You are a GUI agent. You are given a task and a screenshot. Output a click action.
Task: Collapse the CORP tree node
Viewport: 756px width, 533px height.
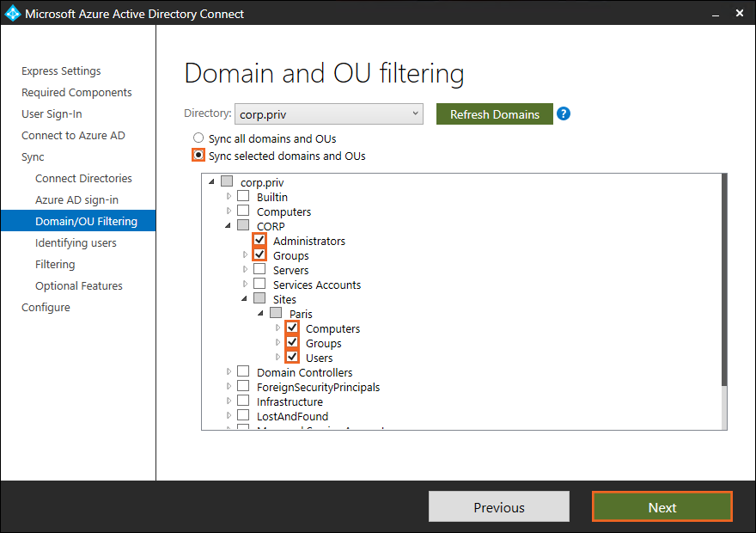229,226
